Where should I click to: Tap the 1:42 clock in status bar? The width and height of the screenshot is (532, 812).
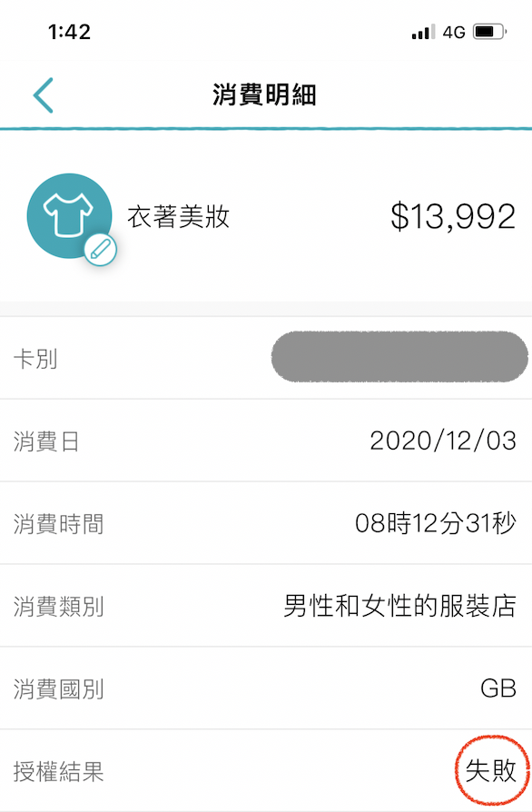[69, 32]
